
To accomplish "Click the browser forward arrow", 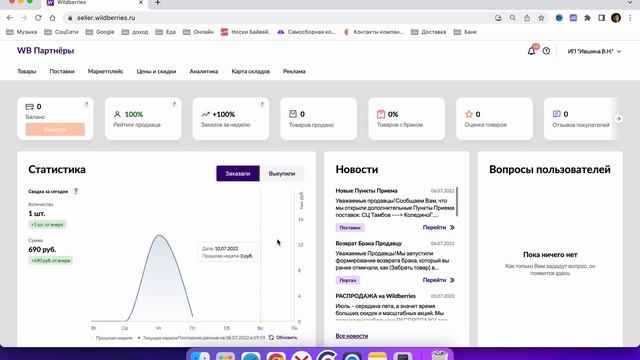I will pyautogui.click(x=24, y=18).
